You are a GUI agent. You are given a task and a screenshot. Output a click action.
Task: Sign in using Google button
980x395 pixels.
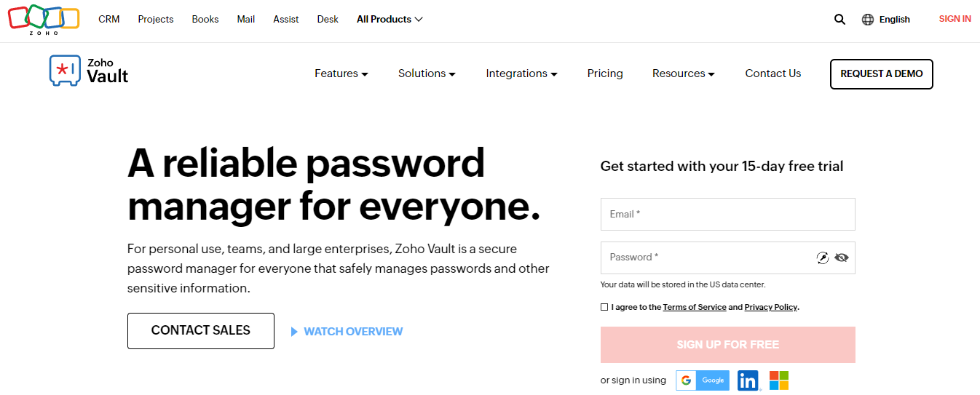tap(703, 380)
